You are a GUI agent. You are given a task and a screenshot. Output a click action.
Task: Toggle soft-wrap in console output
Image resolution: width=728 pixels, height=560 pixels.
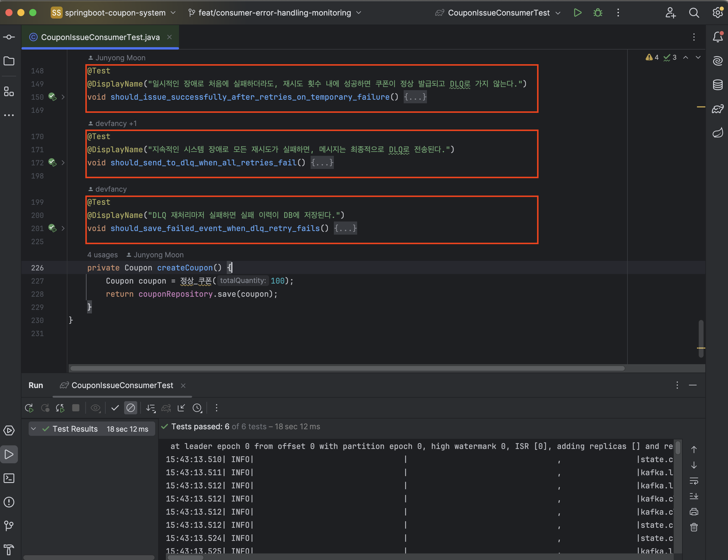click(694, 481)
